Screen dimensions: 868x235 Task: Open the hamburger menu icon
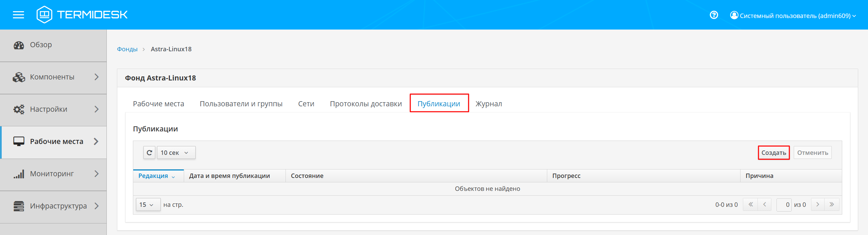click(x=18, y=15)
